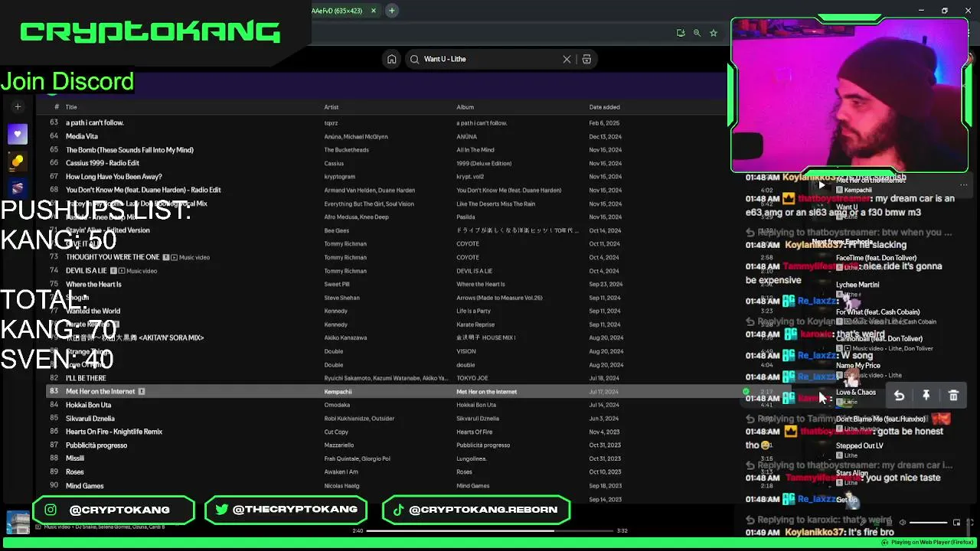Sort the playlist by Album column header

click(465, 107)
